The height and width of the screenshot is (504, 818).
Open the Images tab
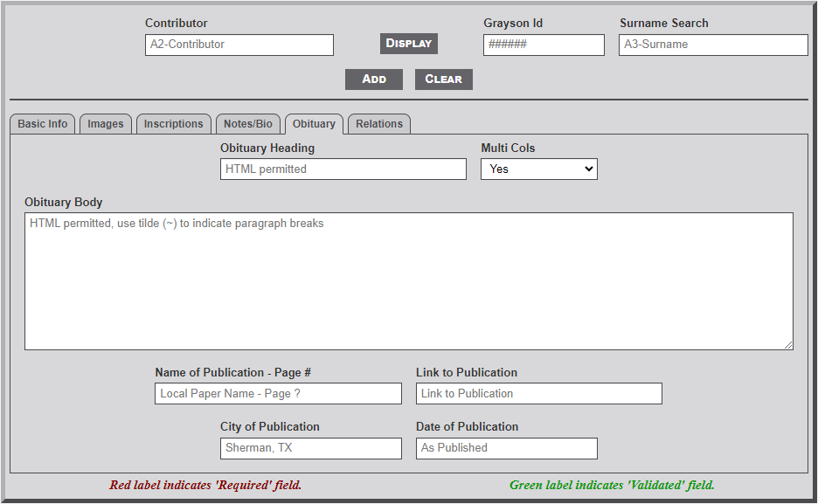click(106, 124)
